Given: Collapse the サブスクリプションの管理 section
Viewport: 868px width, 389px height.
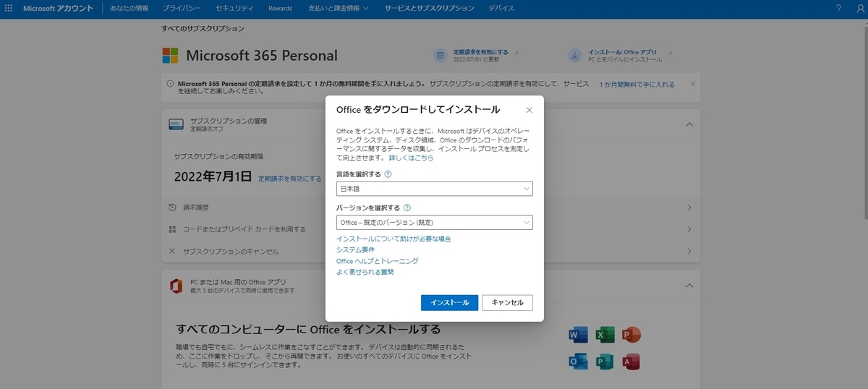Looking at the screenshot, I should pyautogui.click(x=689, y=124).
